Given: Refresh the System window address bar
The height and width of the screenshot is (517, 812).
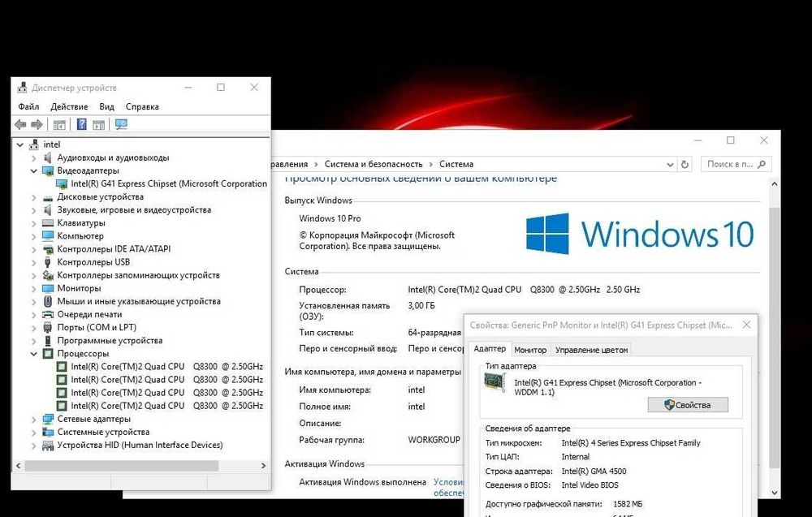Looking at the screenshot, I should [x=685, y=165].
